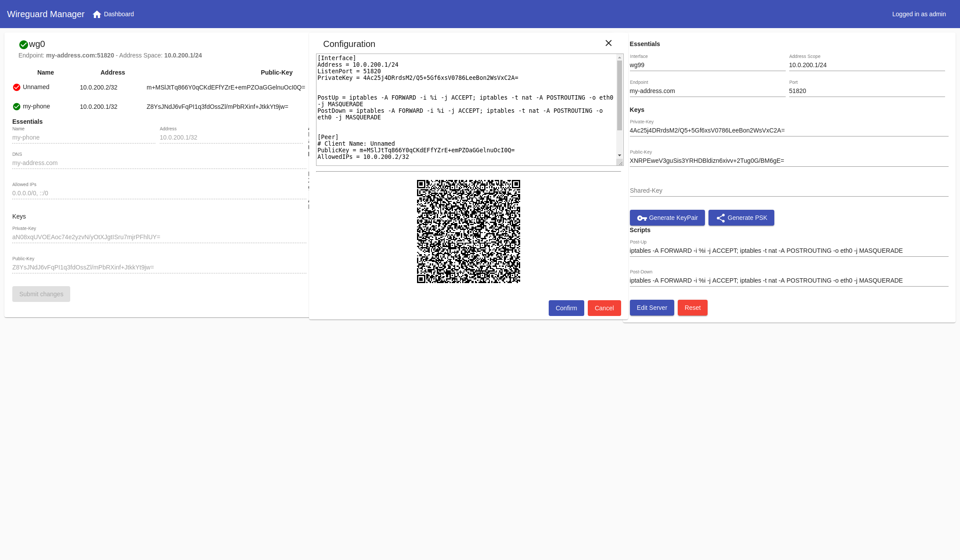Click the home icon beside Dashboard
Viewport: 960px width, 560px height.
click(97, 14)
